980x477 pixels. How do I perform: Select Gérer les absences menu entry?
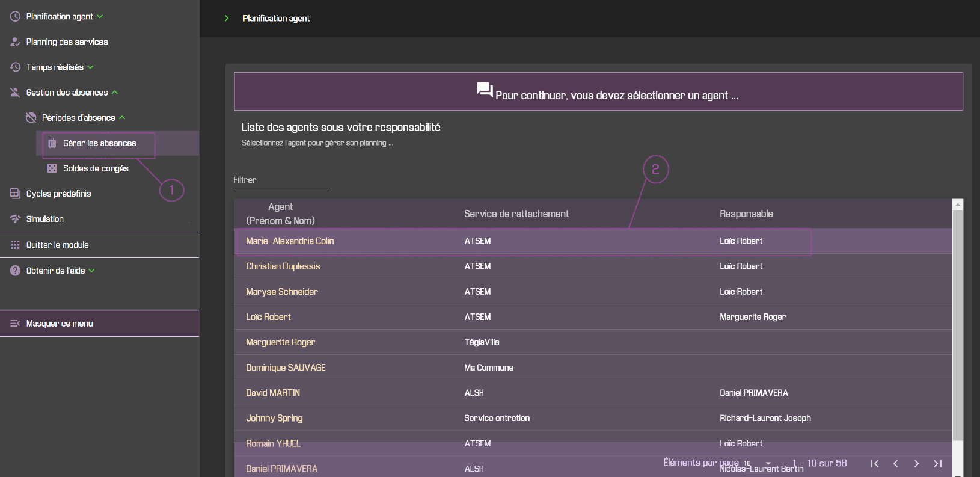coord(99,143)
